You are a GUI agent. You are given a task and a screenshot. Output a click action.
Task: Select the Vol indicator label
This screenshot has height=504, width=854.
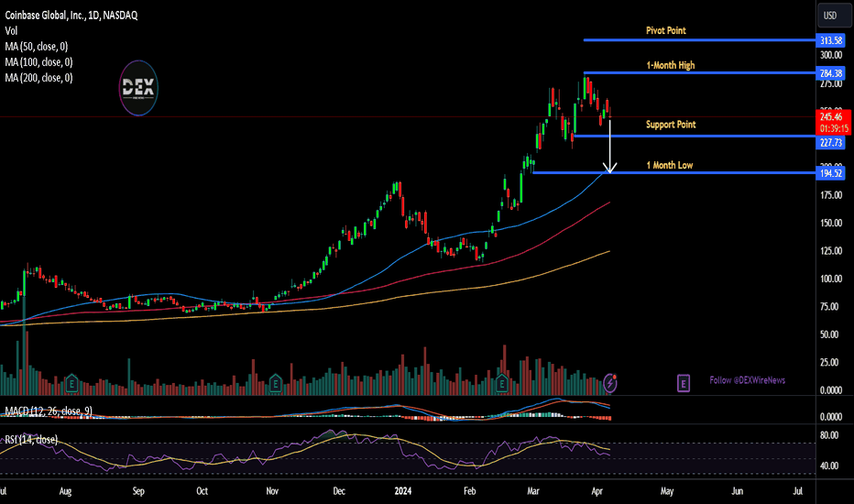pos(11,31)
